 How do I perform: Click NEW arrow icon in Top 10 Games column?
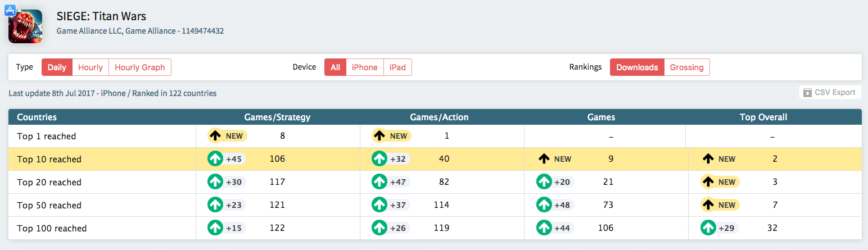click(x=544, y=159)
